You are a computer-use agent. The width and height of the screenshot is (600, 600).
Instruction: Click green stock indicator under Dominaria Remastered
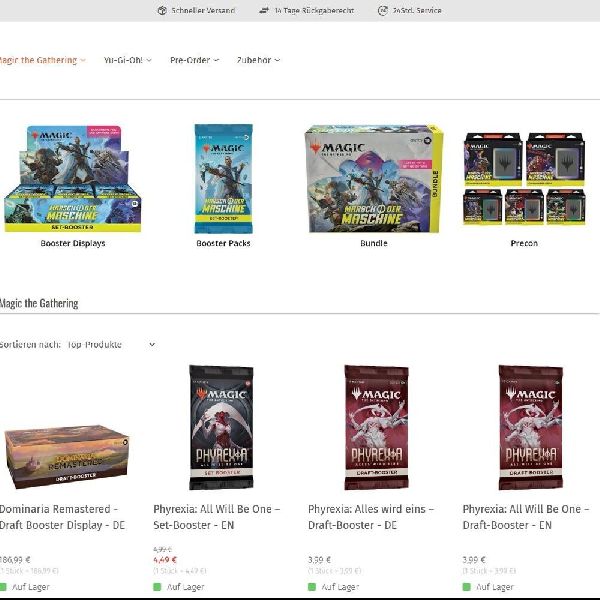pyautogui.click(x=3, y=587)
